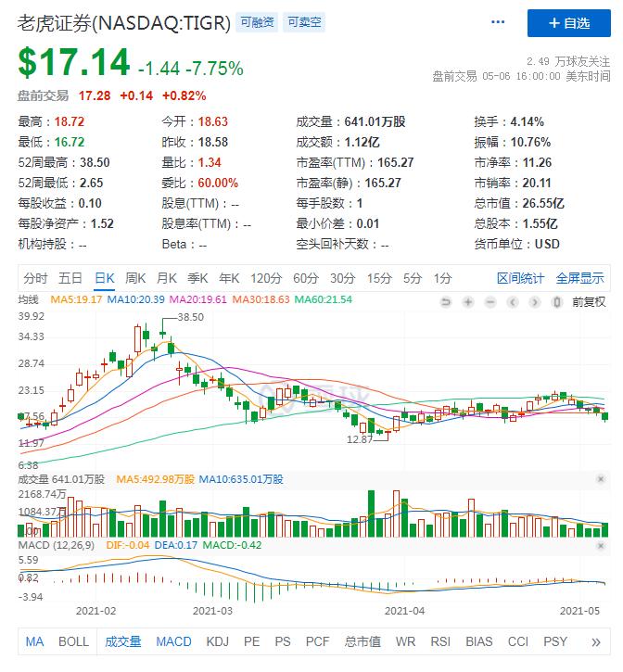Select the 年K yearly chart tab
The image size is (623, 672).
point(229,279)
